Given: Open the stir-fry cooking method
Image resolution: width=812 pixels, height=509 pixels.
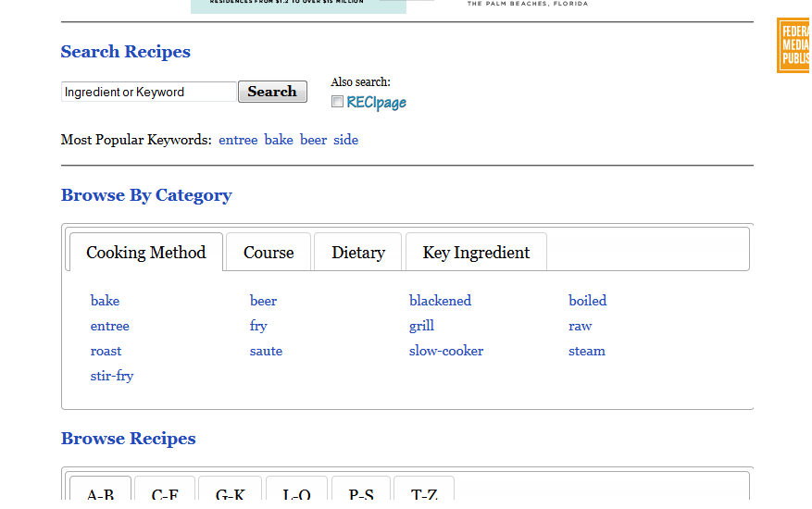Looking at the screenshot, I should click(x=112, y=376).
